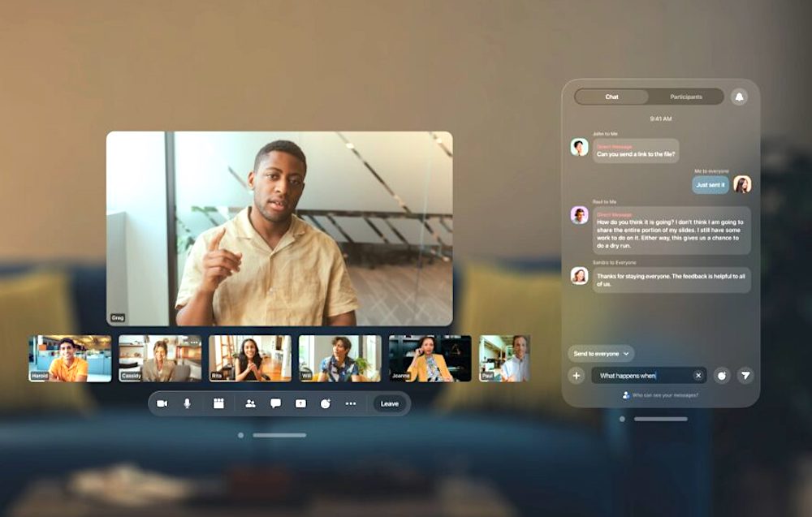Turn off your camera

pos(163,403)
